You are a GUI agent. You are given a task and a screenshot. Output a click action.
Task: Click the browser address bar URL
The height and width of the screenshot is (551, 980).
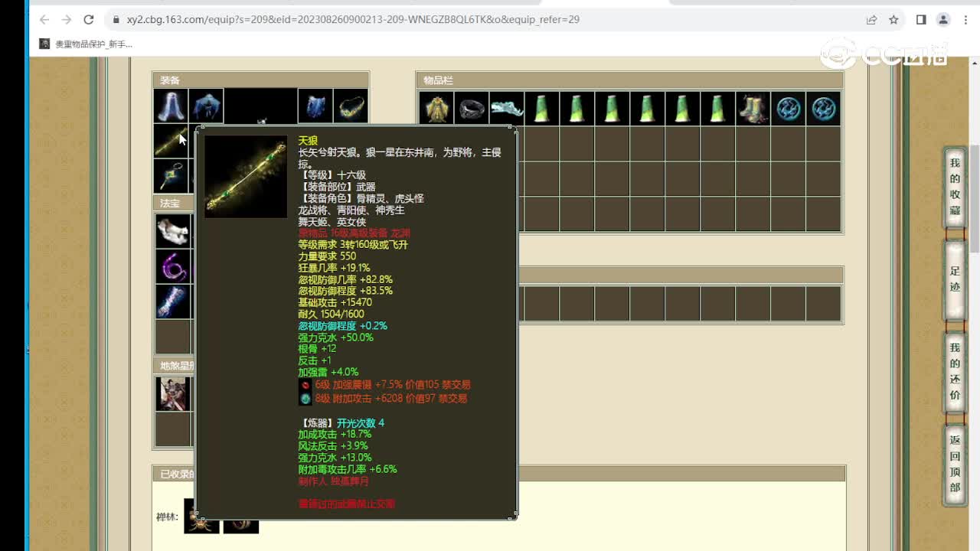[353, 19]
